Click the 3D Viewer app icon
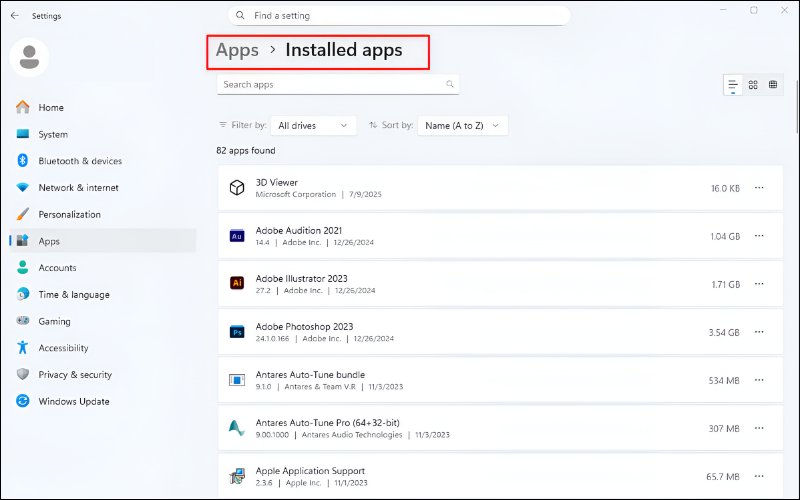 click(237, 188)
